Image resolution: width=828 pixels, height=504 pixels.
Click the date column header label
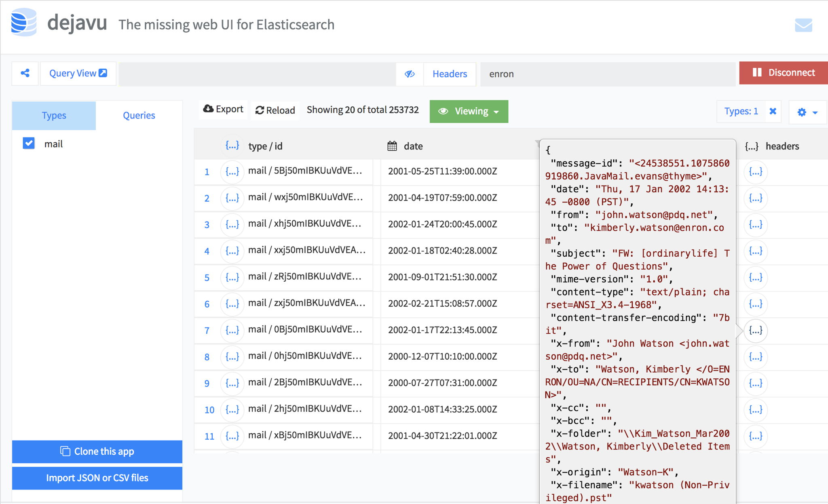pos(413,146)
